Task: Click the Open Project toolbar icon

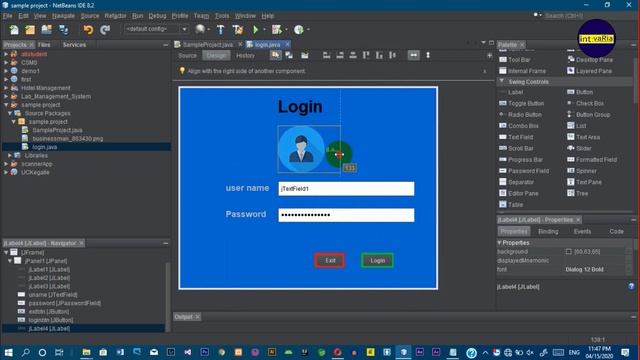Action: coord(47,30)
